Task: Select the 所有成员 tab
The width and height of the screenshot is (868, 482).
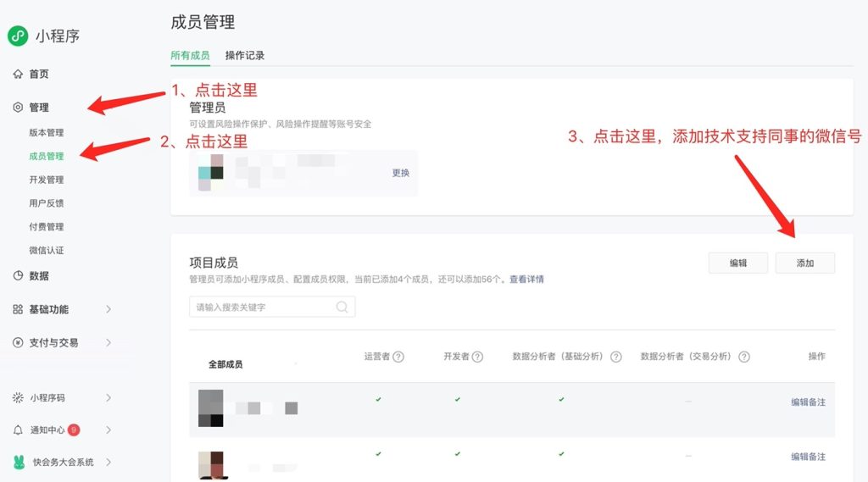Action: click(190, 55)
